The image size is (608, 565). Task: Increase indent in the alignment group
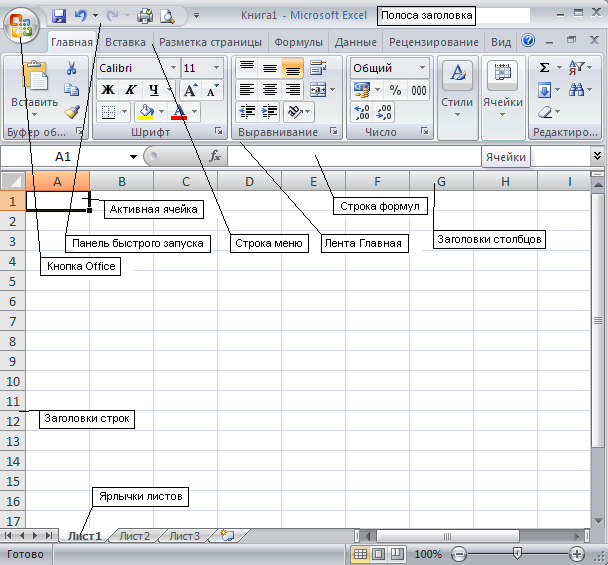[269, 112]
